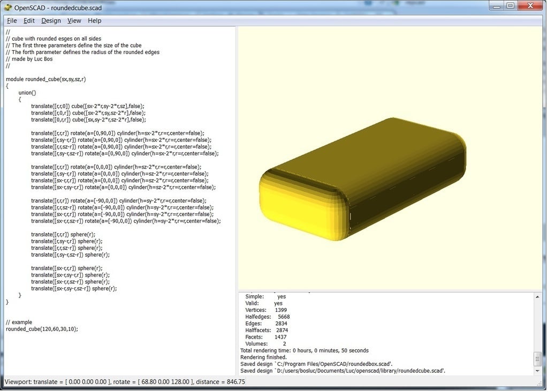548x392 pixels.
Task: Open the Help menu
Action: coord(94,21)
